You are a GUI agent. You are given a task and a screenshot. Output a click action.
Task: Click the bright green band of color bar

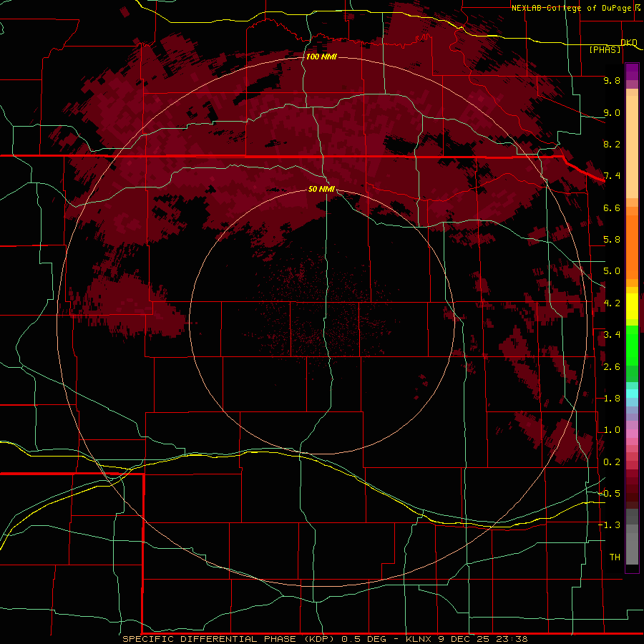(x=632, y=345)
